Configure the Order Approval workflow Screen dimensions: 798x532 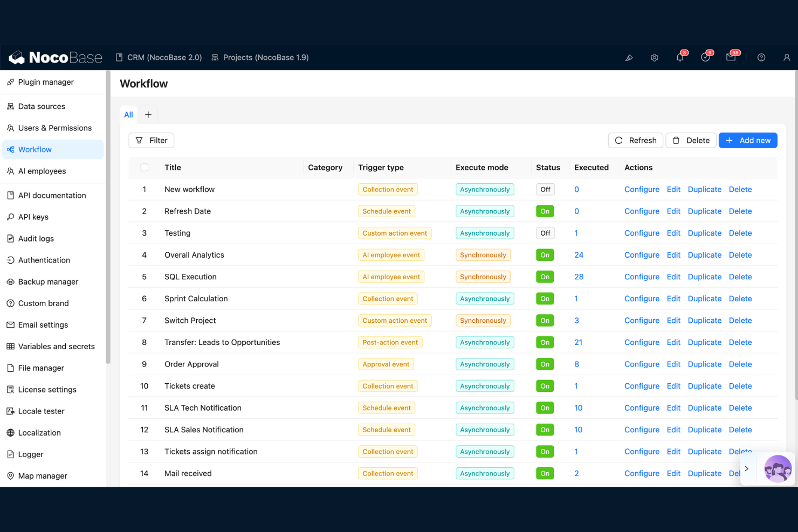coord(642,364)
